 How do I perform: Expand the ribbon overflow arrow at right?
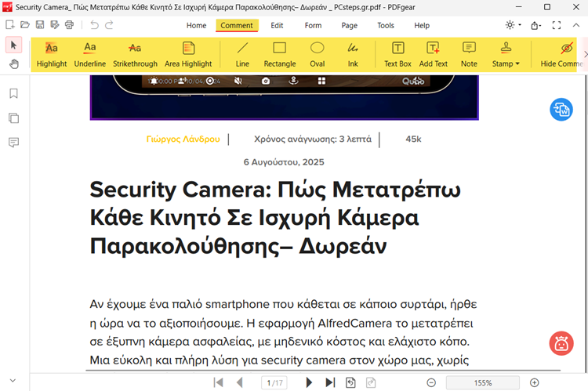[x=586, y=54]
